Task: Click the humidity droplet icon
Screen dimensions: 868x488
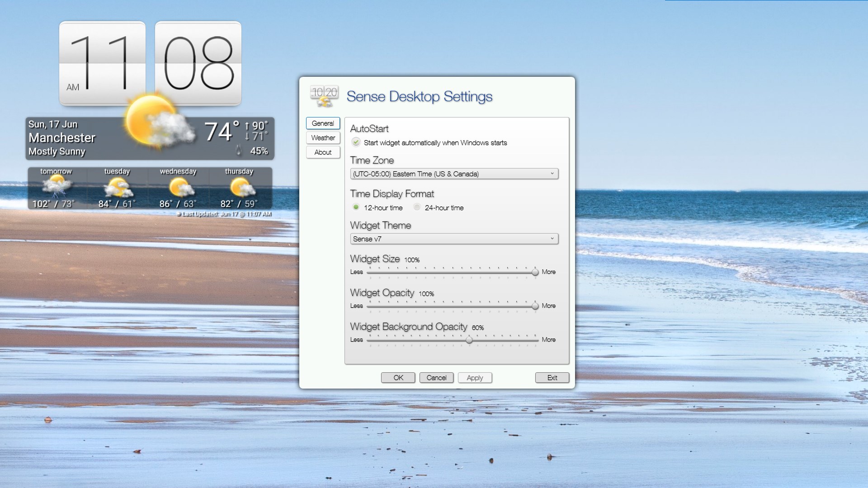Action: pos(238,150)
